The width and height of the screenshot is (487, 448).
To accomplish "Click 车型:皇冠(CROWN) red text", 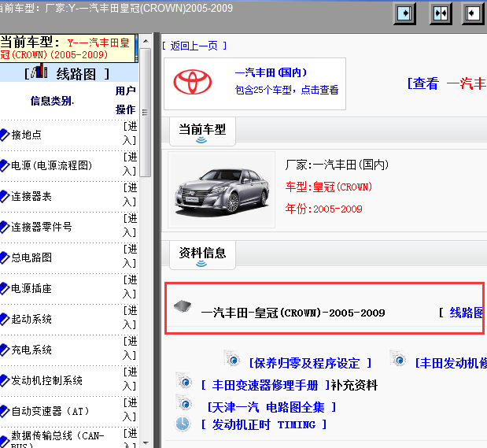I will (x=329, y=187).
